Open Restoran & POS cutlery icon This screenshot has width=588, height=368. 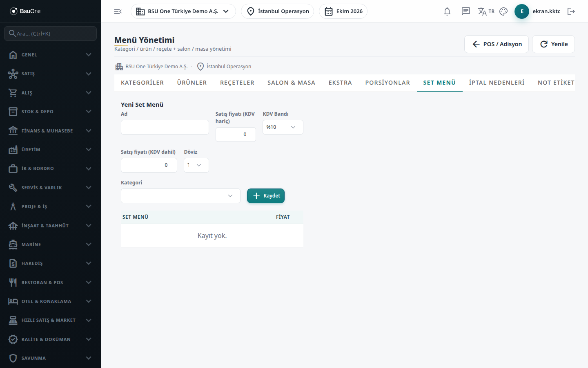pyautogui.click(x=13, y=283)
